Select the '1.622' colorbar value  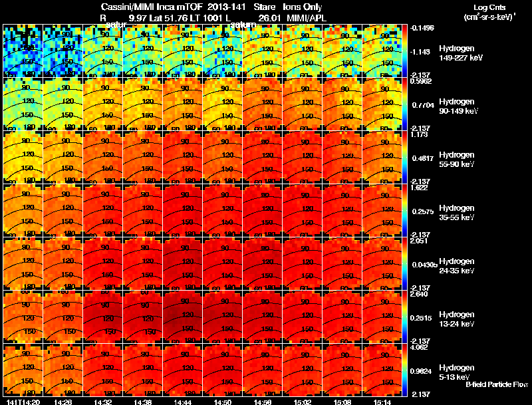click(x=419, y=188)
